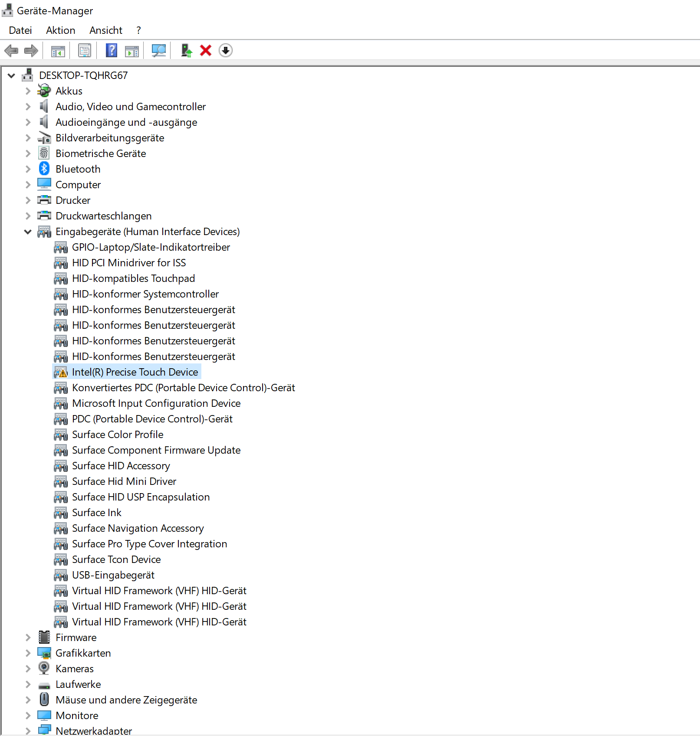Select Surface HID Accessory

[x=121, y=466]
